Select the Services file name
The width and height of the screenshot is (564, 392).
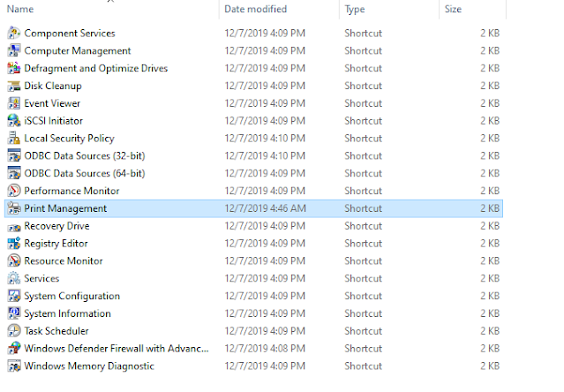click(x=41, y=279)
